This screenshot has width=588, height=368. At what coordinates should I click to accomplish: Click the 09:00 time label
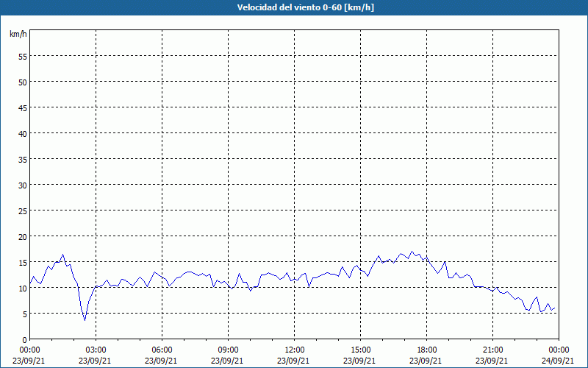pyautogui.click(x=228, y=350)
